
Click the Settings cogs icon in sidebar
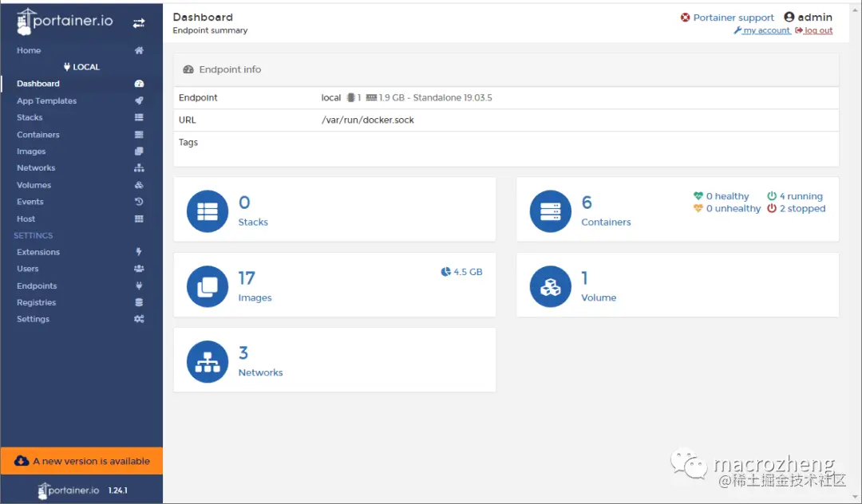[139, 319]
